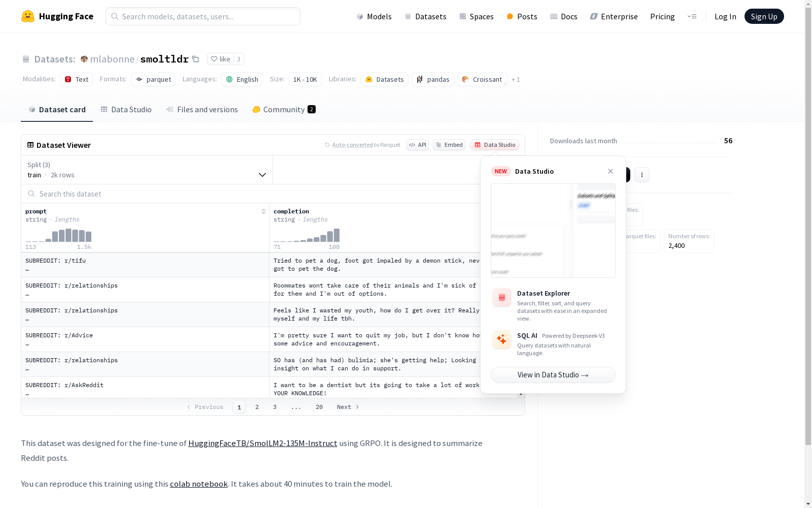Click the Datasets library tag
Image resolution: width=812 pixels, height=508 pixels.
click(x=385, y=79)
